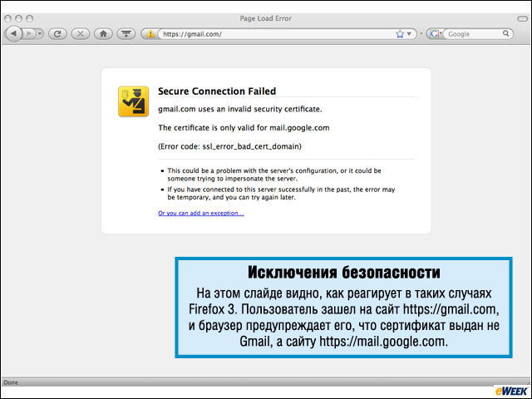
Task: Bookmark this page with the star icon
Action: coord(400,34)
